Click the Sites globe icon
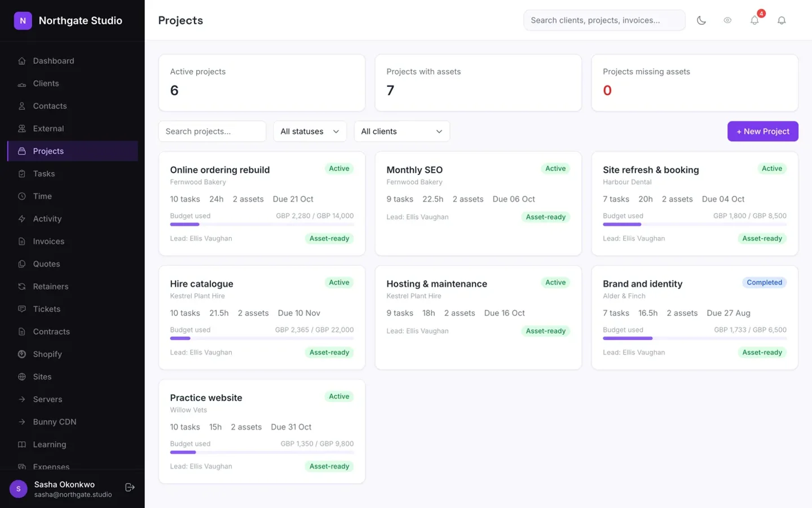Viewport: 812px width, 508px height. pos(22,377)
